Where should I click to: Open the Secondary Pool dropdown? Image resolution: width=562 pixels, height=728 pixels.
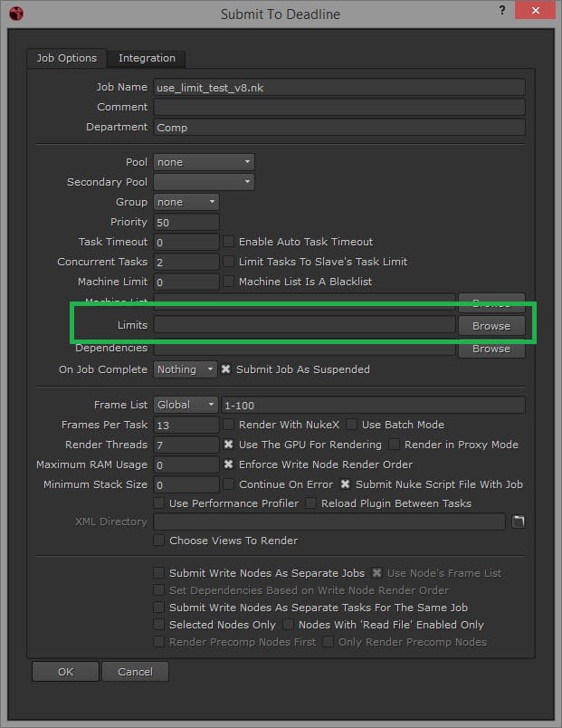click(204, 182)
